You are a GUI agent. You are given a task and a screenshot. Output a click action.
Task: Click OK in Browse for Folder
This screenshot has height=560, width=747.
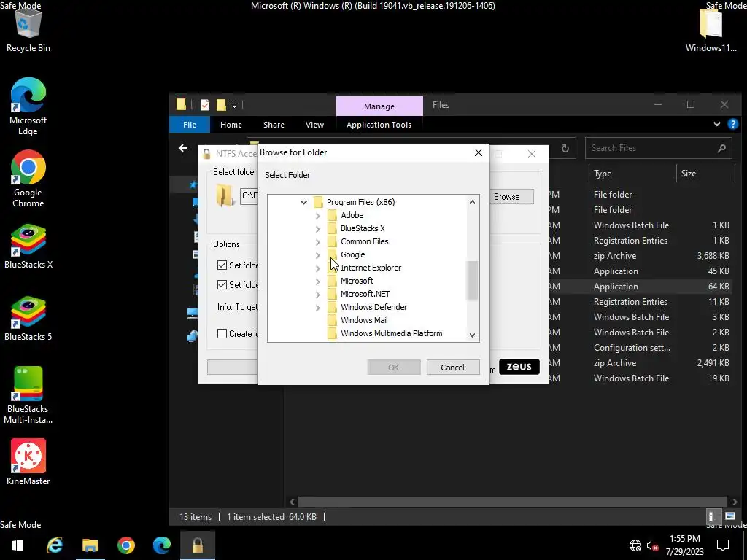point(393,367)
